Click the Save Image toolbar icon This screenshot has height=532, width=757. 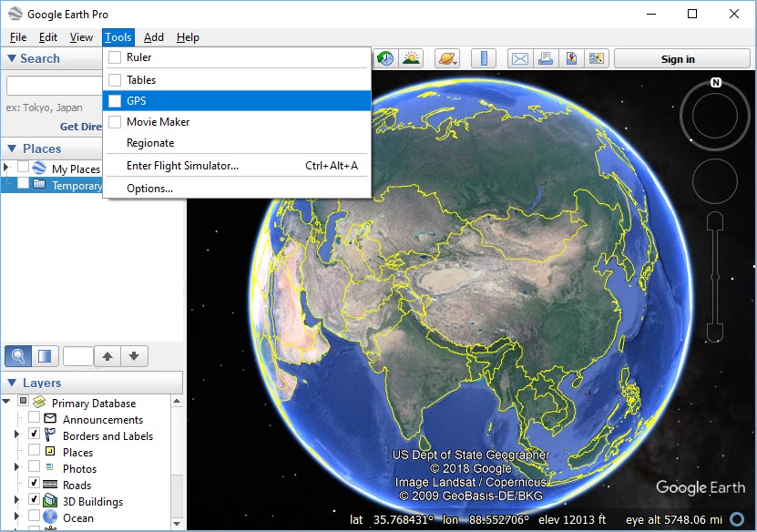tap(571, 59)
